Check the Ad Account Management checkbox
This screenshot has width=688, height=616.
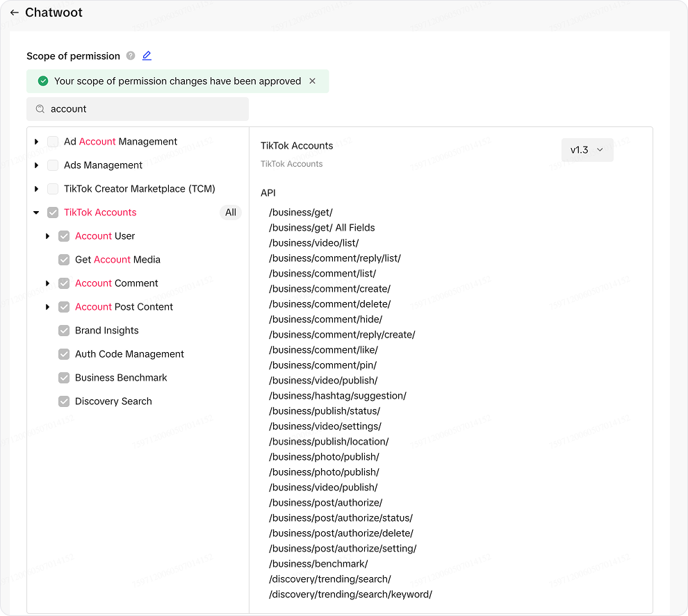[x=53, y=142]
